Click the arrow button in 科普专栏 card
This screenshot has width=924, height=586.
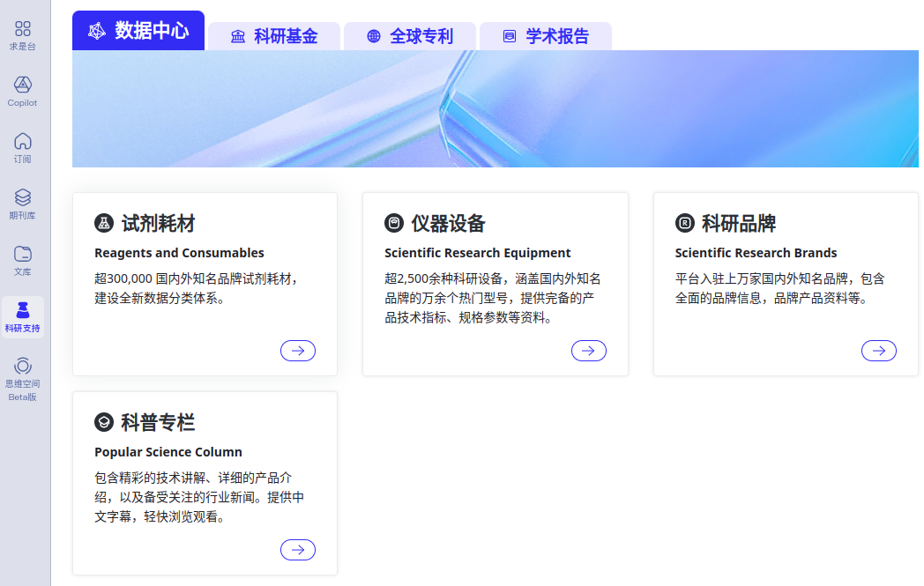[298, 550]
